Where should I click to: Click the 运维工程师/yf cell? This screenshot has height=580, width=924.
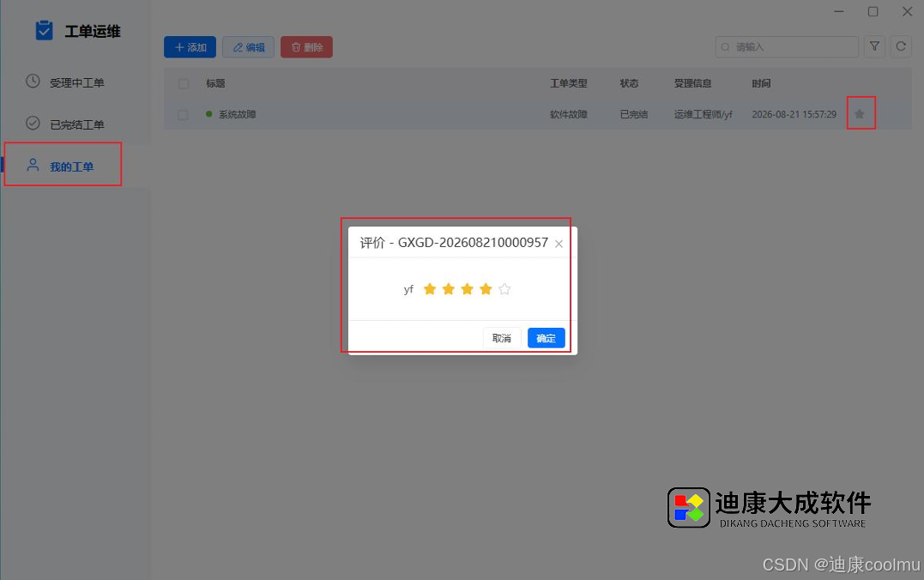[x=703, y=114]
